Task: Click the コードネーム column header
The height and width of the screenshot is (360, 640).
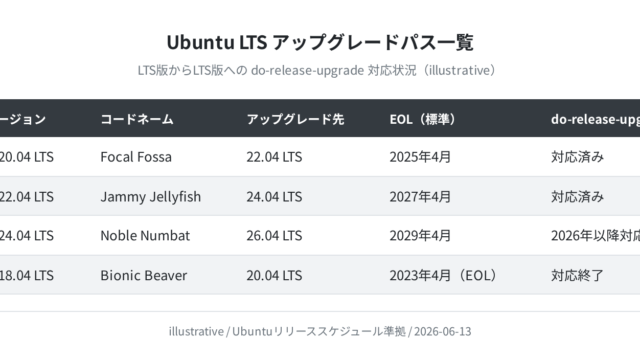Action: (x=137, y=119)
